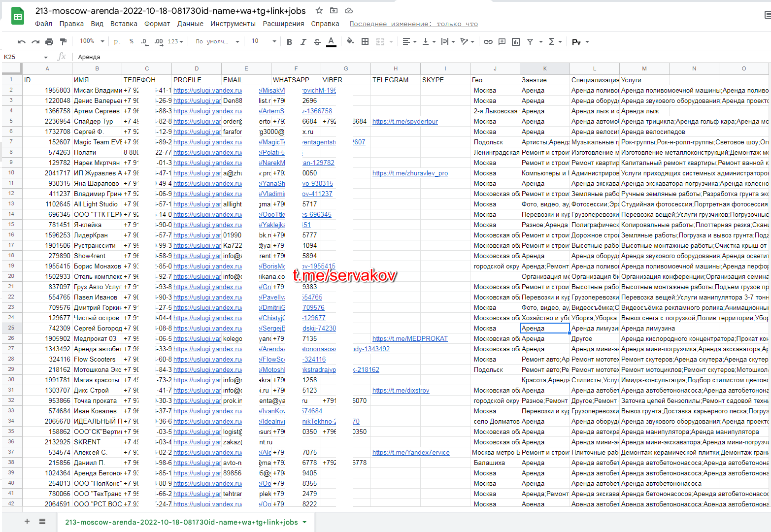The height and width of the screenshot is (532, 771).
Task: Toggle italic formatting
Action: pos(303,41)
